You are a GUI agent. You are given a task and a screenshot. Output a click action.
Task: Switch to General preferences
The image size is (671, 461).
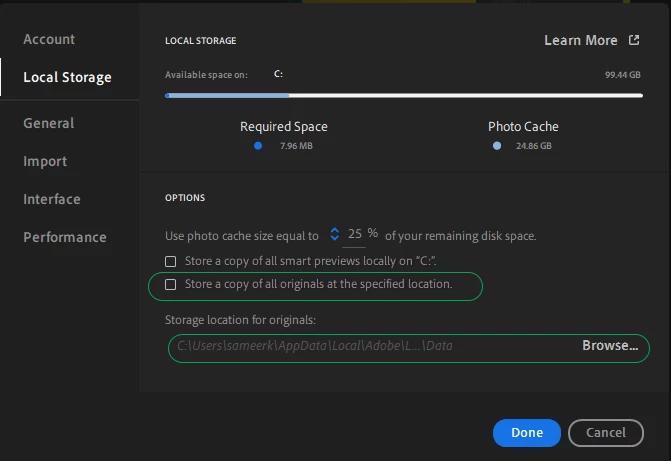click(x=48, y=123)
